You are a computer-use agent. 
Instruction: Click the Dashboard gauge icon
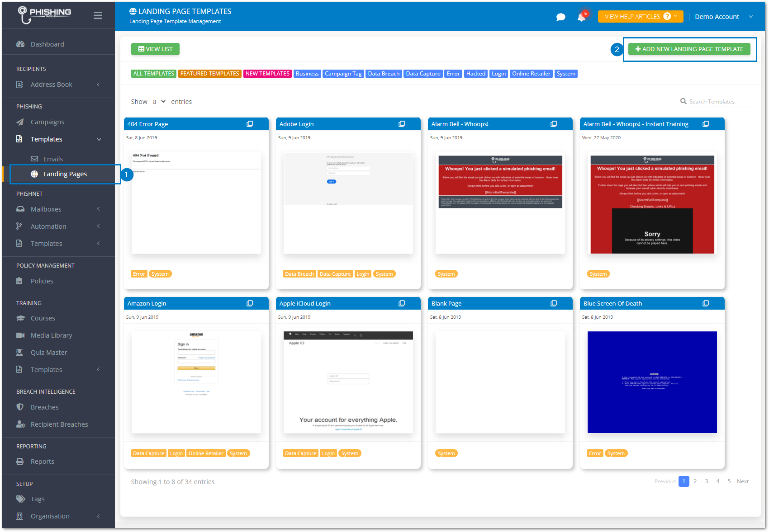point(20,44)
